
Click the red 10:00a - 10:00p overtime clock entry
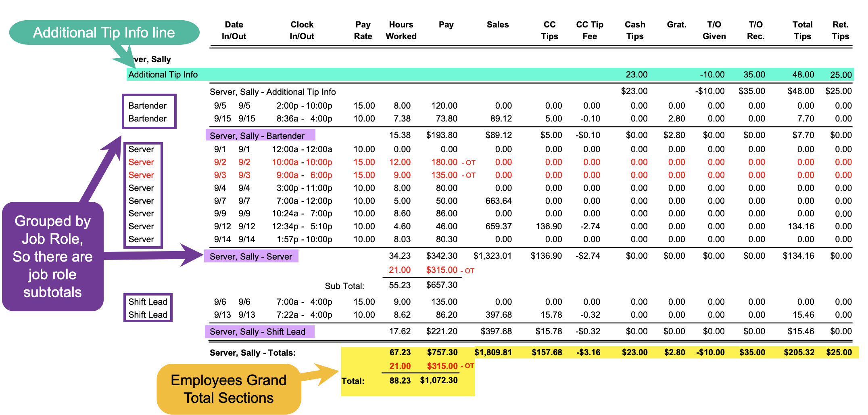pyautogui.click(x=302, y=162)
